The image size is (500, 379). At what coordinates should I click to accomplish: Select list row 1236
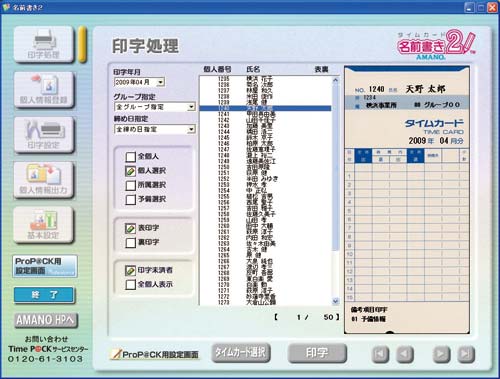pyautogui.click(x=265, y=85)
